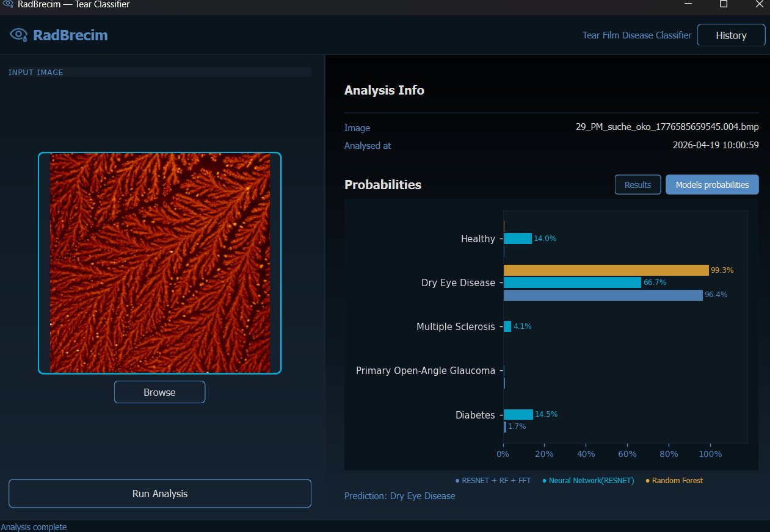Click the Multiple Sclerosis 4.1% bar

point(507,326)
